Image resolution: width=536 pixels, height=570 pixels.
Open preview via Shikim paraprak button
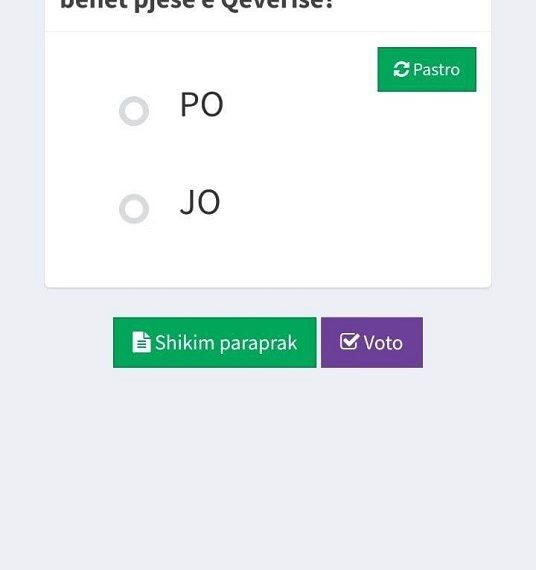[x=215, y=342]
